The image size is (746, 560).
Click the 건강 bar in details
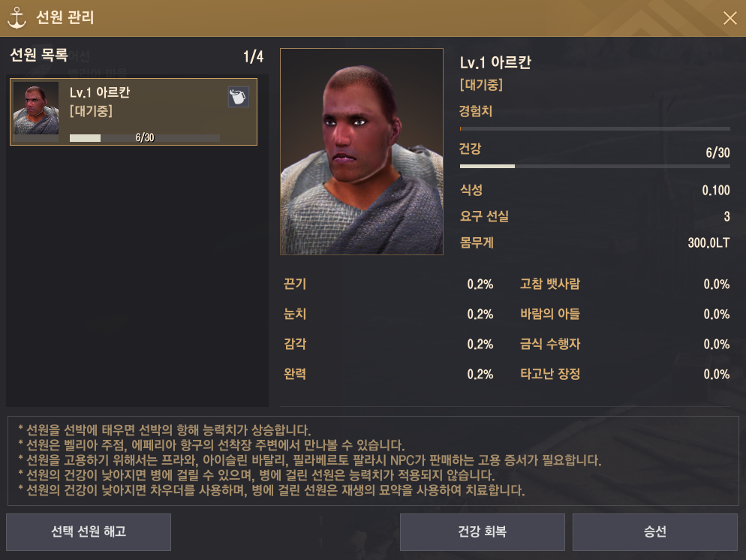coord(594,166)
